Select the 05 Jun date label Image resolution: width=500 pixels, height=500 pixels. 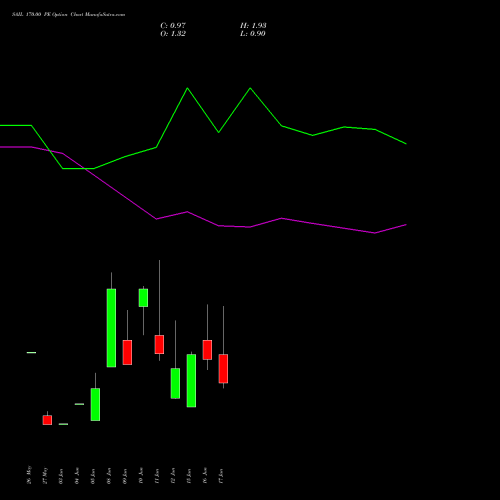point(93,476)
